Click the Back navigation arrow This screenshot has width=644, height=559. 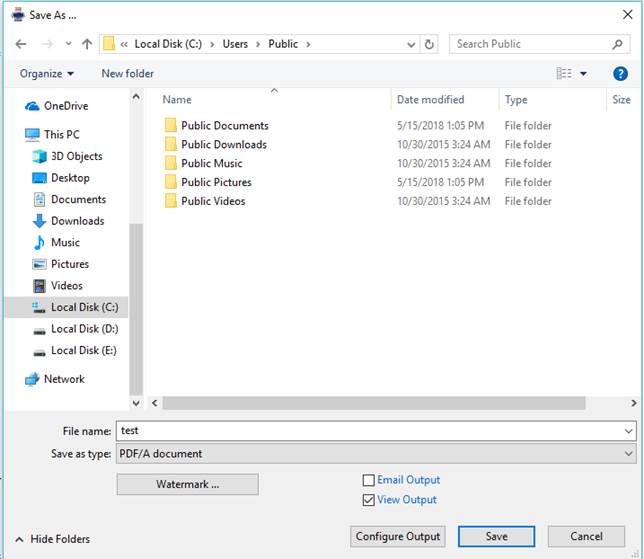pyautogui.click(x=21, y=44)
